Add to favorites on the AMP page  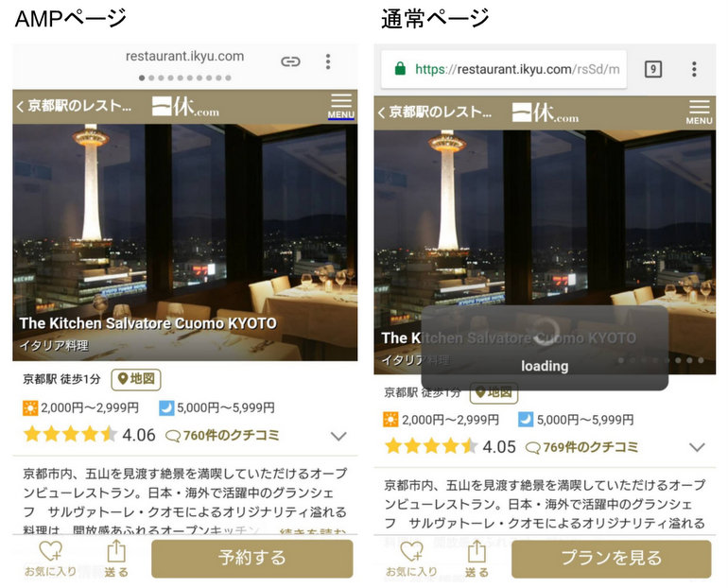tap(50, 559)
